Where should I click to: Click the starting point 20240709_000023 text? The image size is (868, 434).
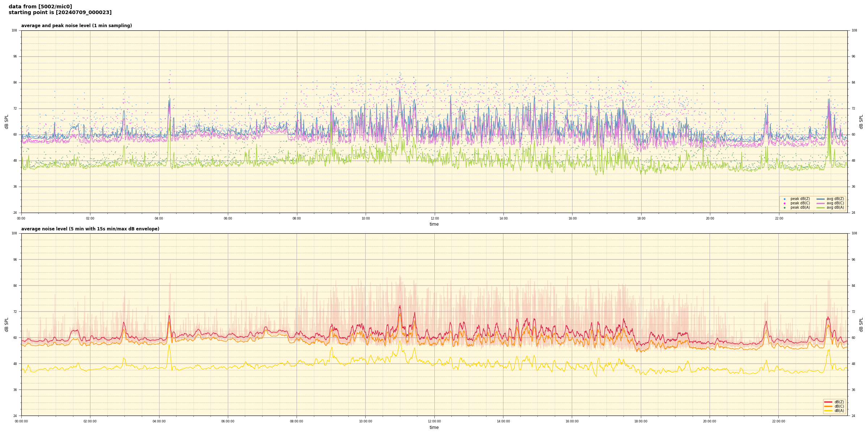(x=60, y=13)
